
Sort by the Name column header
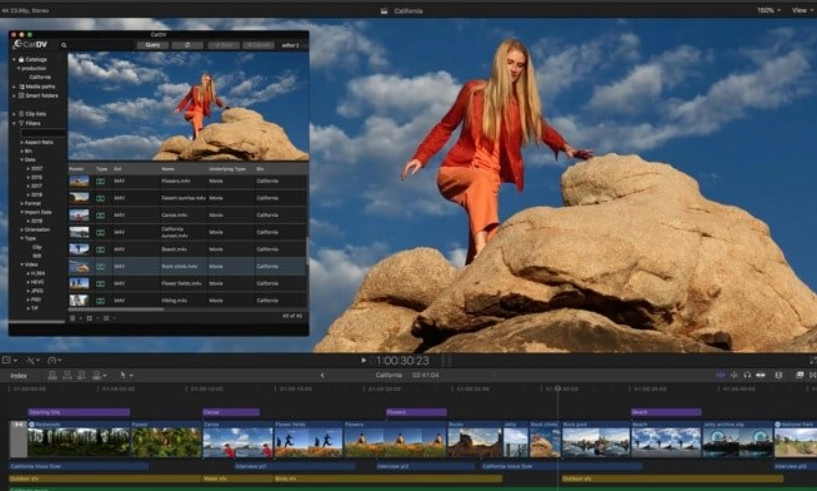pyautogui.click(x=168, y=169)
